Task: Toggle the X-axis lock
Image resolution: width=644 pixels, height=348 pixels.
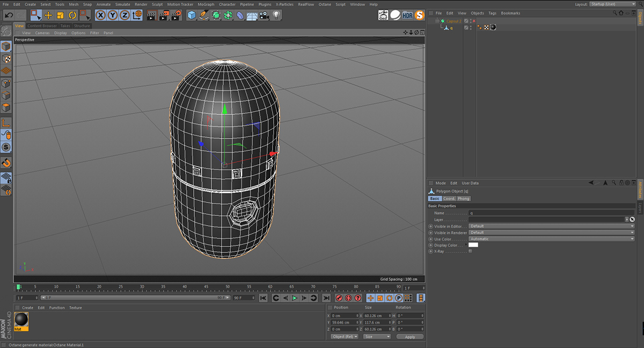Action: [101, 15]
